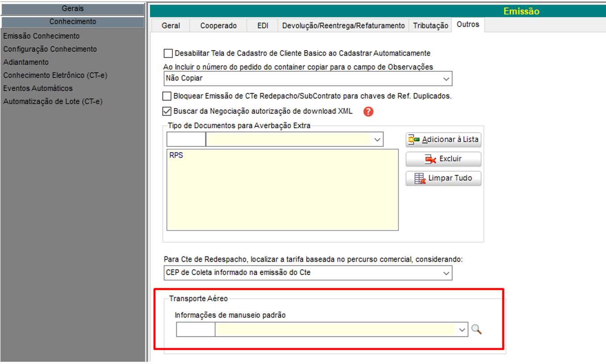Open Automatização de Lote (CT-e) item
This screenshot has height=364, width=606.
pos(53,101)
